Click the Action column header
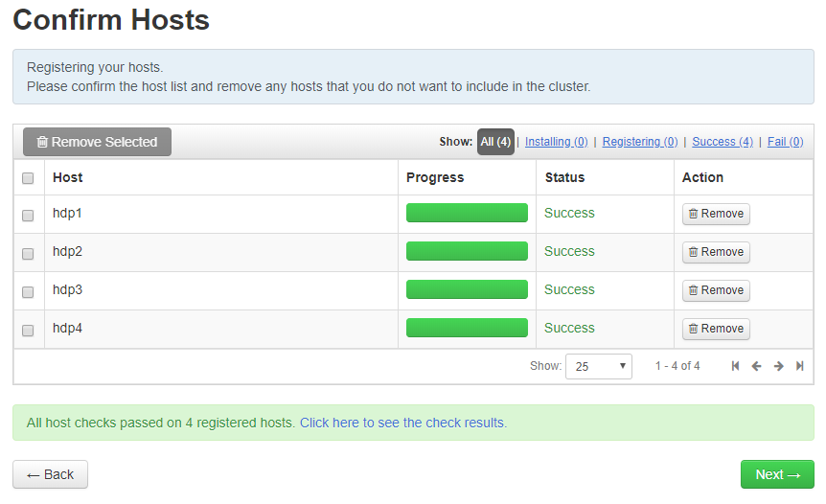 tap(702, 177)
